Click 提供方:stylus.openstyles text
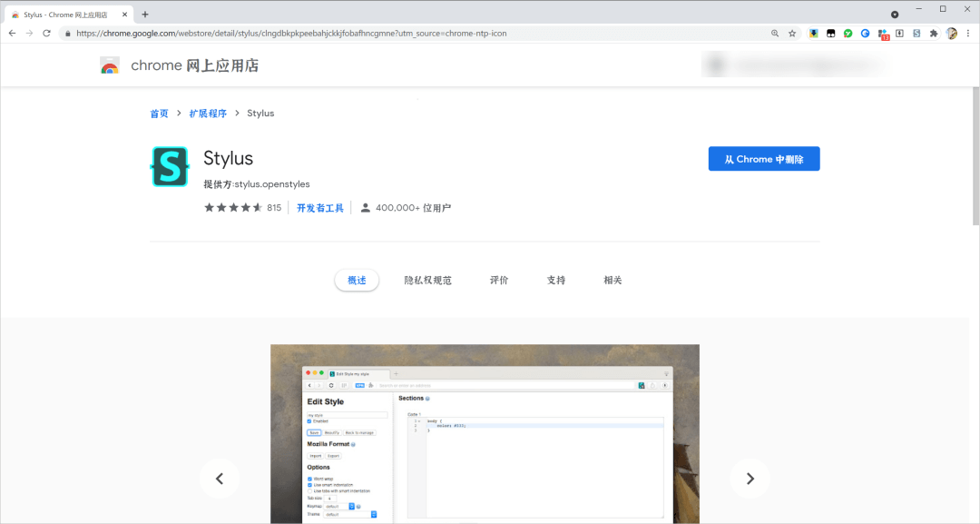Image resolution: width=980 pixels, height=524 pixels. pos(257,183)
